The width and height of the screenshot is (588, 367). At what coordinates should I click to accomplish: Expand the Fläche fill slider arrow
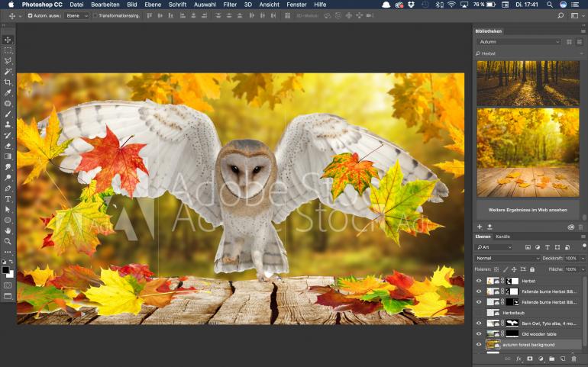583,269
